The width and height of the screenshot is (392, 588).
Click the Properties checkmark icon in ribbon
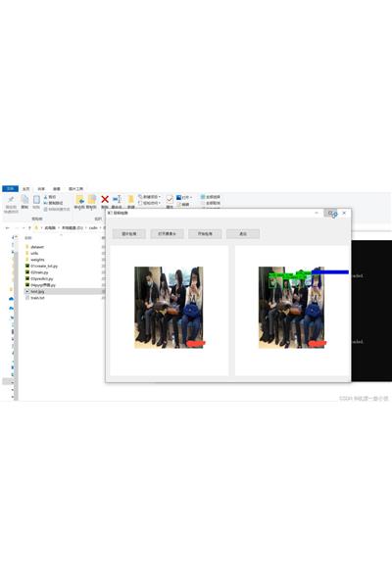[170, 200]
